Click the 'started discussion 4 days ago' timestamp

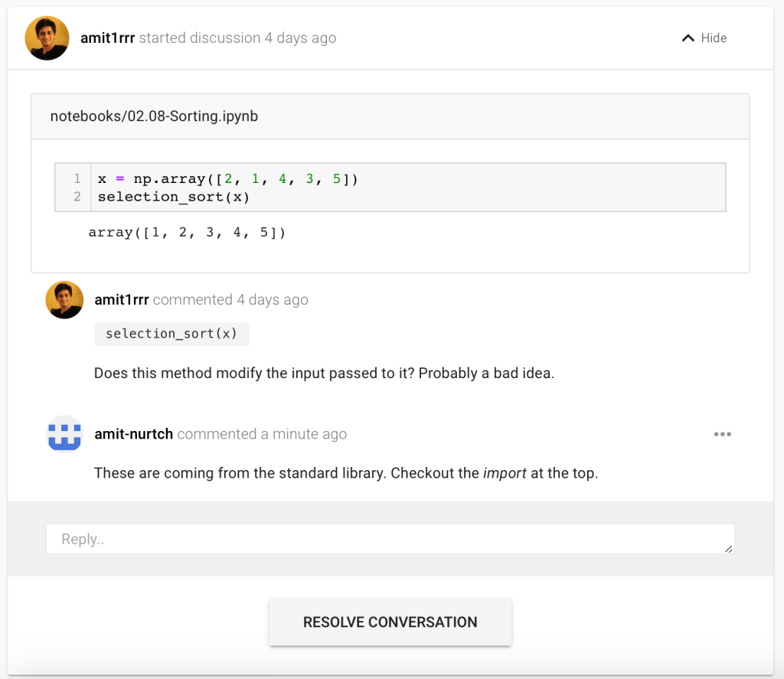pos(237,38)
